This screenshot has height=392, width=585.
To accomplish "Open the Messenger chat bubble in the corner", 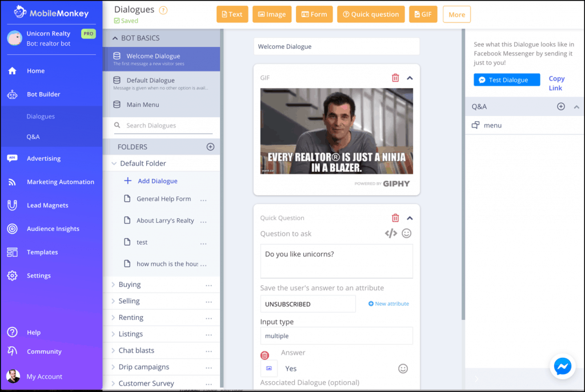I will click(563, 366).
